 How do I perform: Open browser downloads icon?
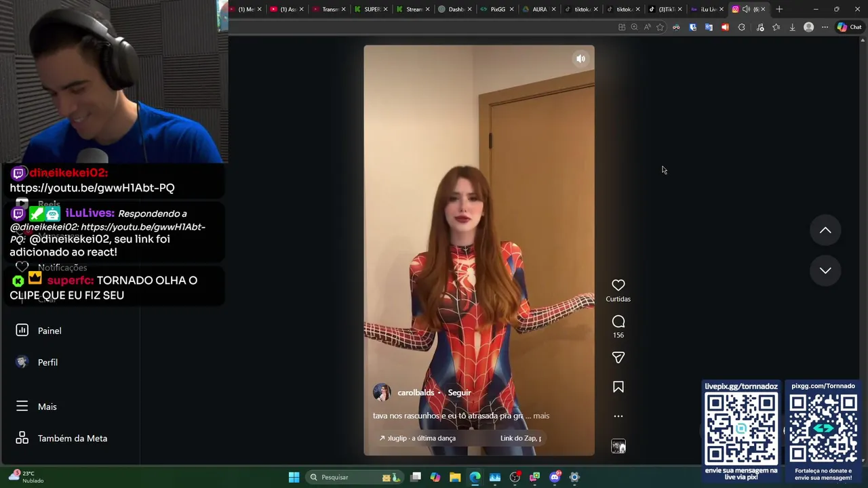[792, 27]
